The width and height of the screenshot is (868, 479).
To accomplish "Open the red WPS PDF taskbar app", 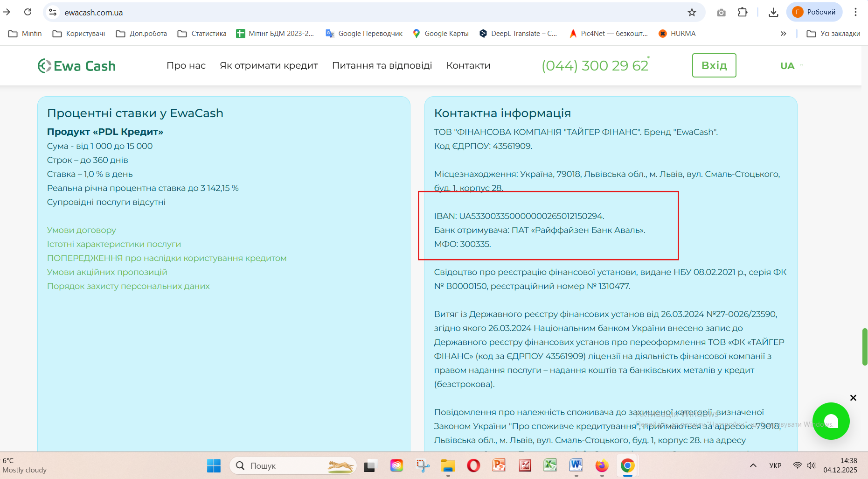I will (x=525, y=465).
